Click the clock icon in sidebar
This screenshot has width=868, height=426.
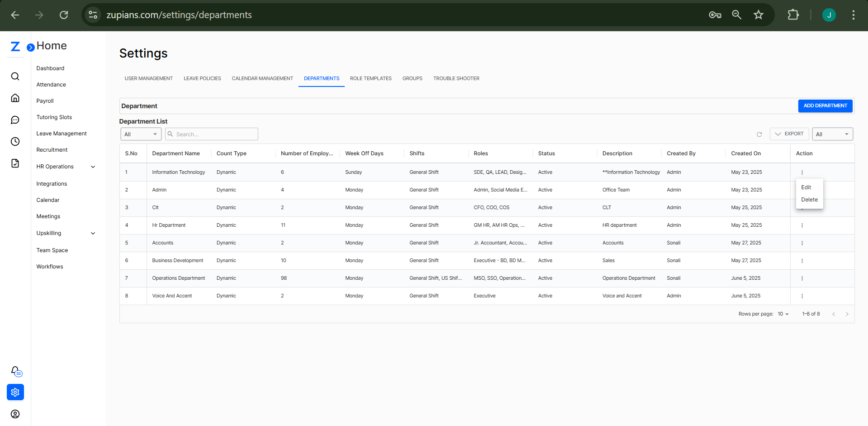coord(15,142)
